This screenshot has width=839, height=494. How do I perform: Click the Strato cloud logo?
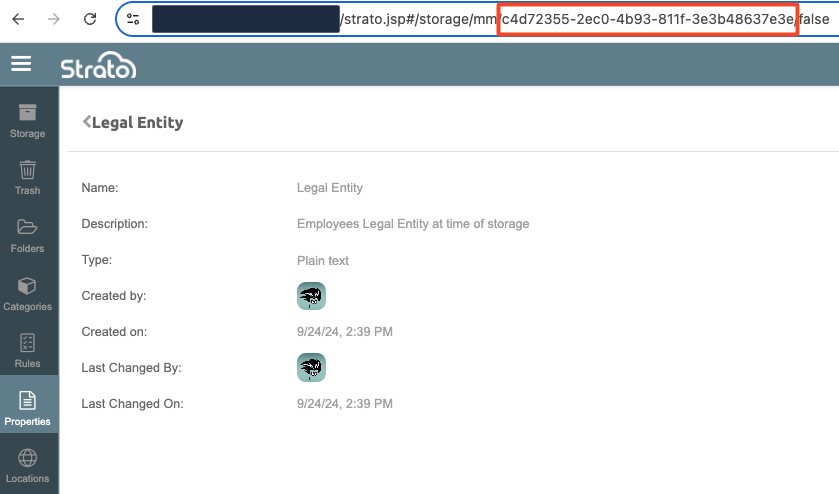(x=97, y=67)
